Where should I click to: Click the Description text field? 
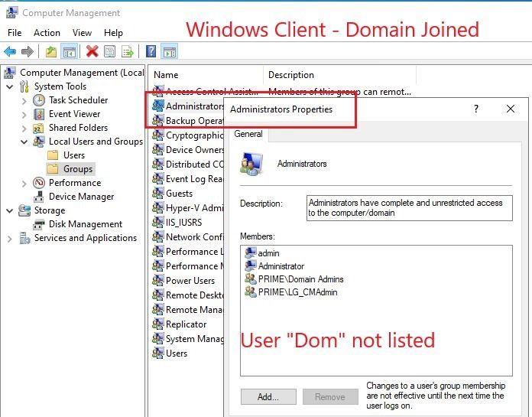(x=409, y=208)
